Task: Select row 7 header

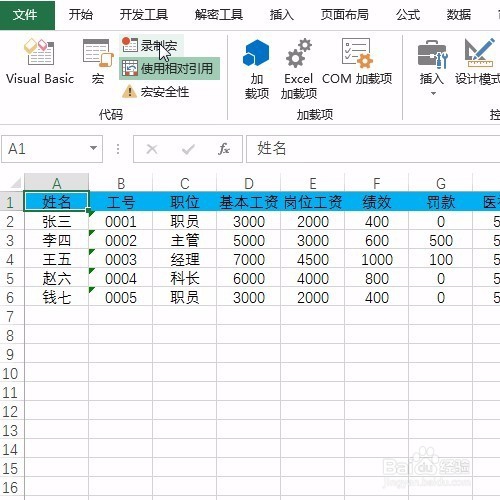Action: click(11, 316)
